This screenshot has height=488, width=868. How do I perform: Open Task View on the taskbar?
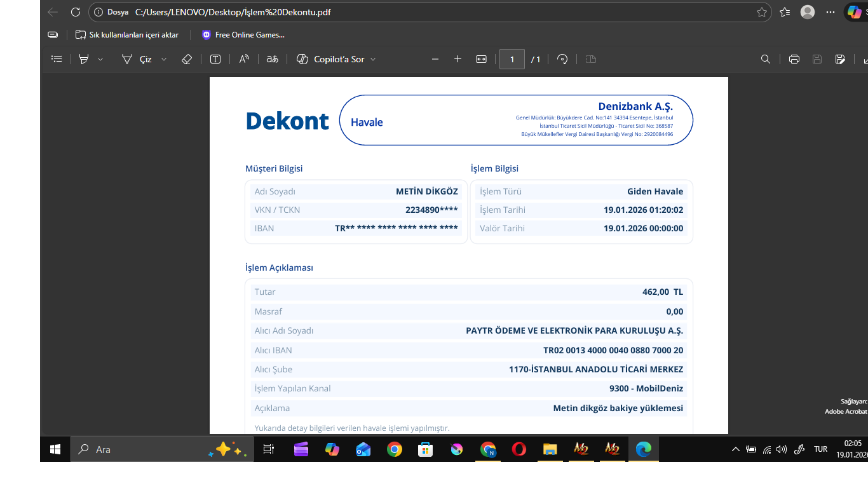269,449
